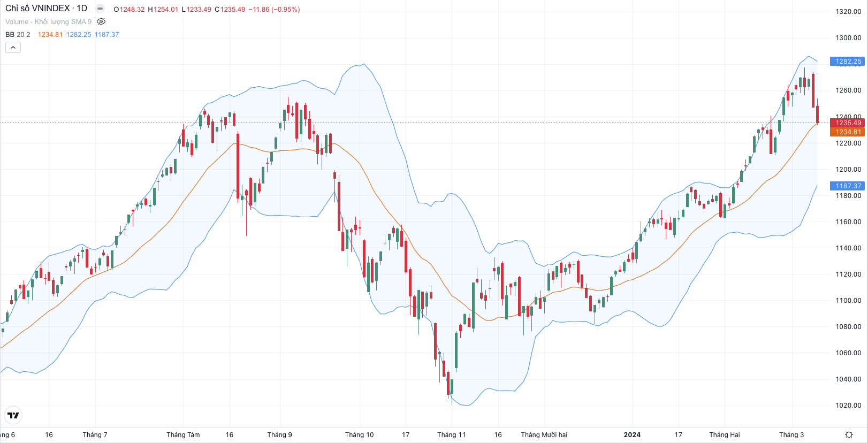Click the blue 1187.37 lower band price label
The height and width of the screenshot is (443, 868).
[847, 186]
